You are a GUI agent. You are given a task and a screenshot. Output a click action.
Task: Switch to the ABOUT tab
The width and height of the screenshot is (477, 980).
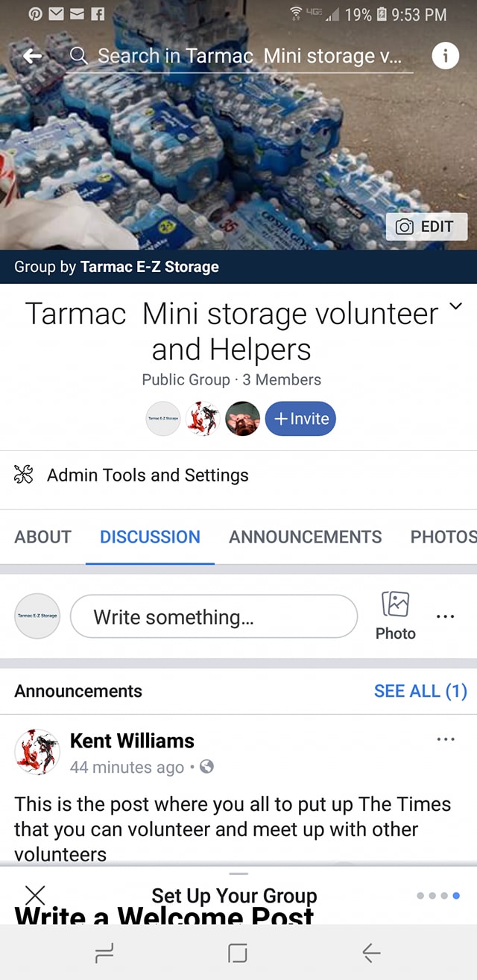43,537
